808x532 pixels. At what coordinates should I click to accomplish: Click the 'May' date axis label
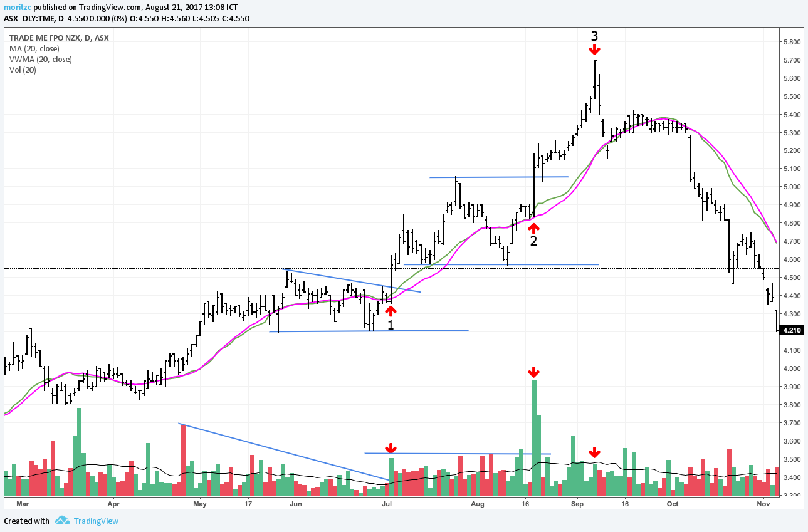click(x=199, y=503)
